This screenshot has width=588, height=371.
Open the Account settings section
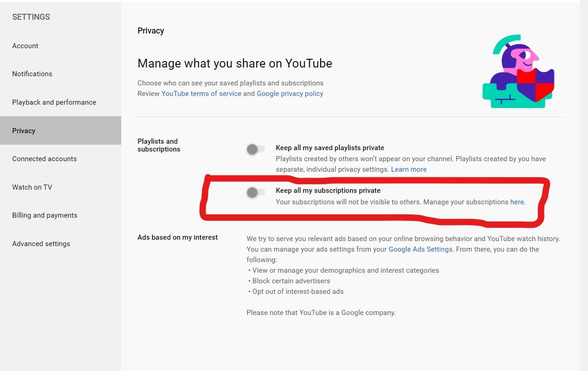tap(25, 45)
